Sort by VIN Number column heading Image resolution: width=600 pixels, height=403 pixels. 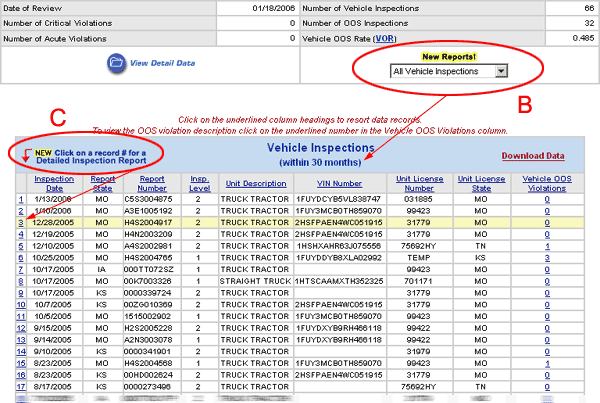[339, 183]
